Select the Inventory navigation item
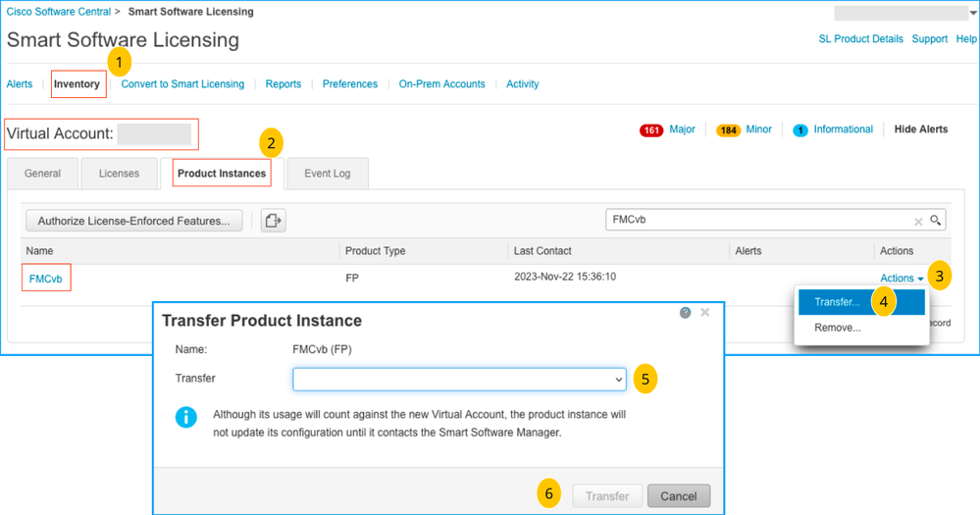980x515 pixels. coord(77,83)
